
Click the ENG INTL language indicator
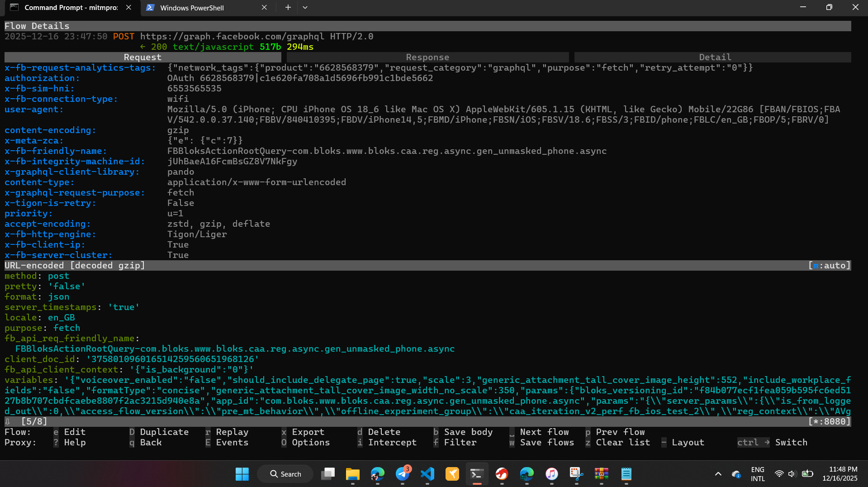click(x=758, y=474)
